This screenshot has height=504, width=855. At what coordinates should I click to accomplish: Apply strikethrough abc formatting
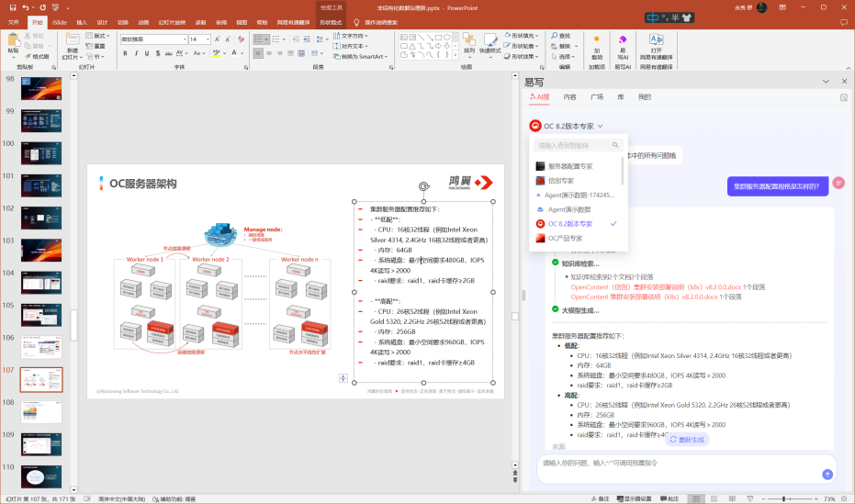point(168,53)
